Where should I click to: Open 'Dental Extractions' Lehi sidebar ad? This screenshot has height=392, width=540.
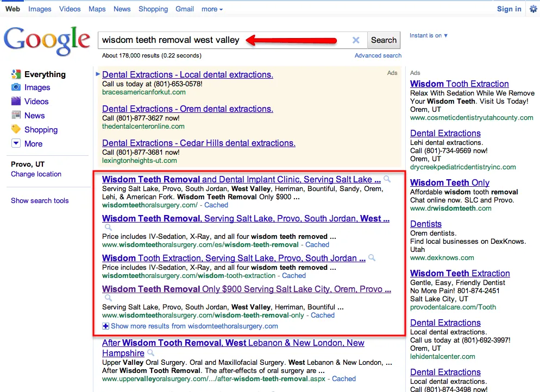pos(445,134)
